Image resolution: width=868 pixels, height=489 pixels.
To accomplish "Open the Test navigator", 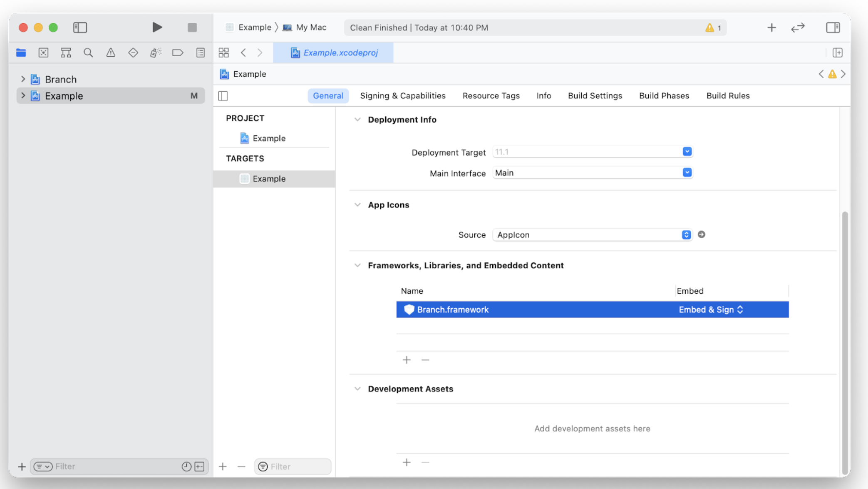I will click(x=133, y=52).
